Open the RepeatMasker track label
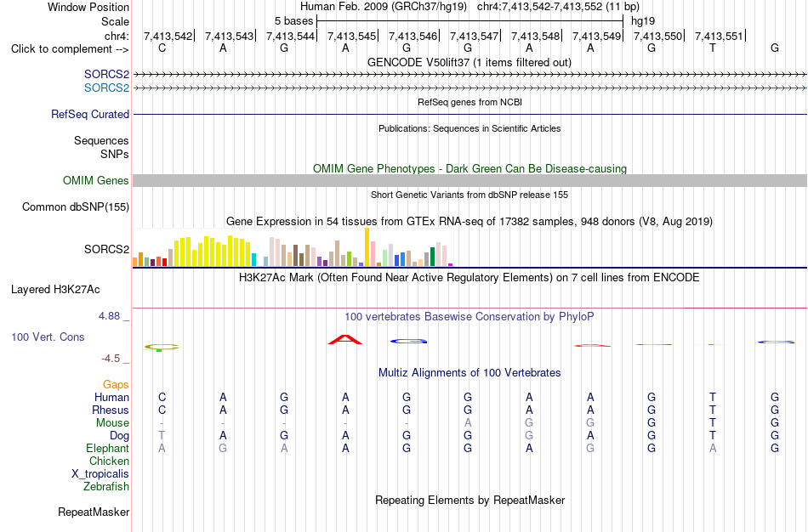Viewport: 808px width, 532px height. coord(94,512)
